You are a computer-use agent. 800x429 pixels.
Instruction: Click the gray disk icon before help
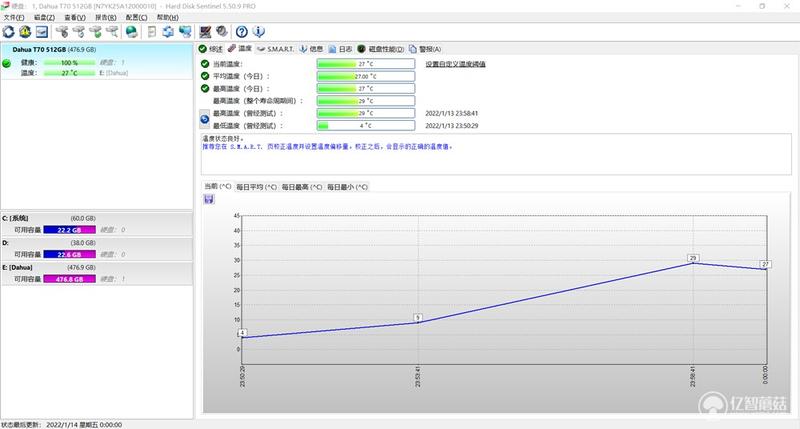(x=221, y=31)
